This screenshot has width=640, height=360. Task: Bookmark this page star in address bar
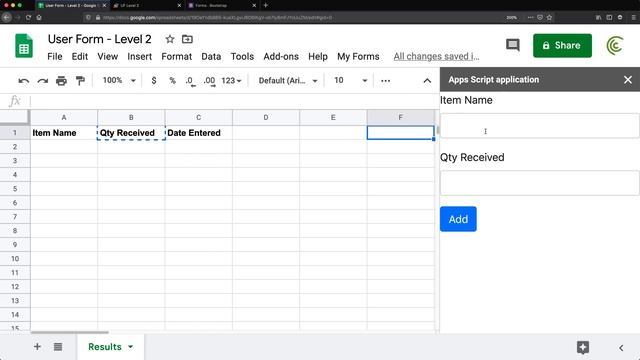[x=549, y=17]
